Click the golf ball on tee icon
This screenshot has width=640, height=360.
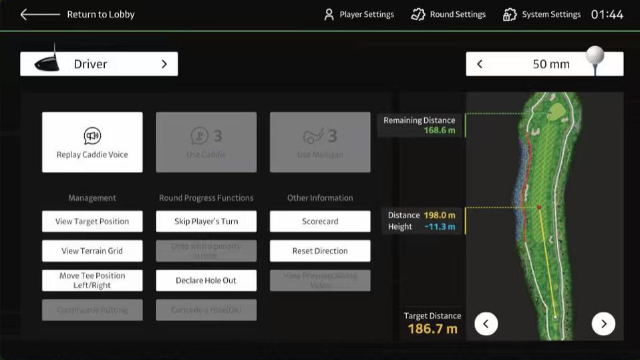595,60
